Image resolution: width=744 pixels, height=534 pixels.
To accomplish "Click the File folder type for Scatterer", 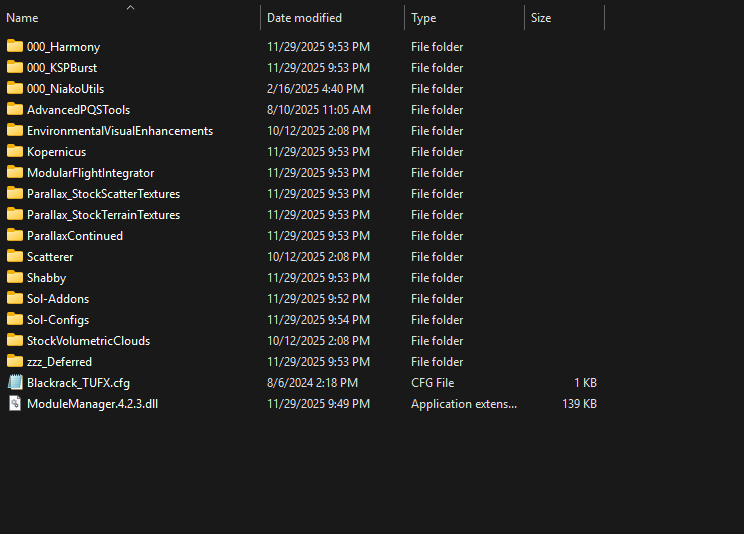I will pos(437,257).
